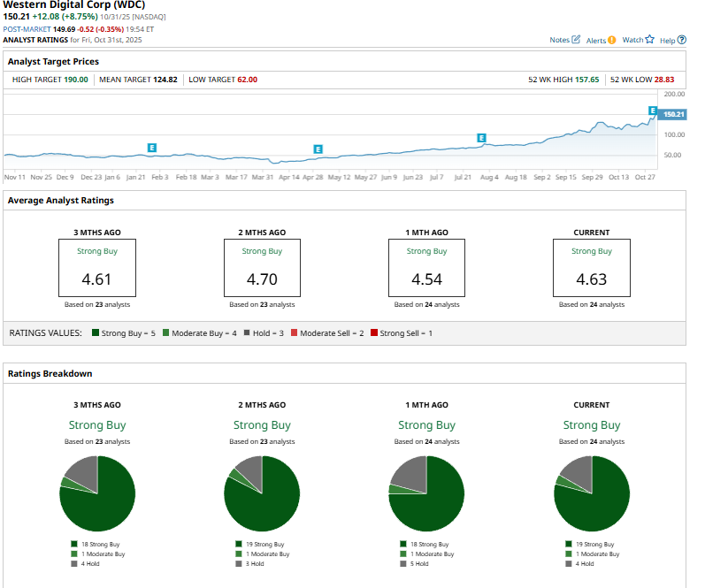Image resolution: width=728 pixels, height=588 pixels.
Task: Click the dark green Strong Buy = 5 swatch
Action: point(95,333)
